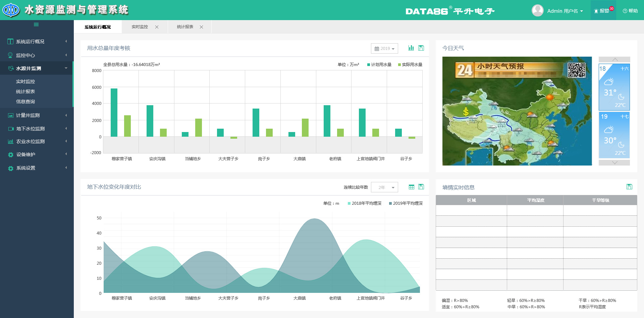The image size is (644, 318).
Task: Switch to the 统计报表 tab
Action: [x=185, y=27]
